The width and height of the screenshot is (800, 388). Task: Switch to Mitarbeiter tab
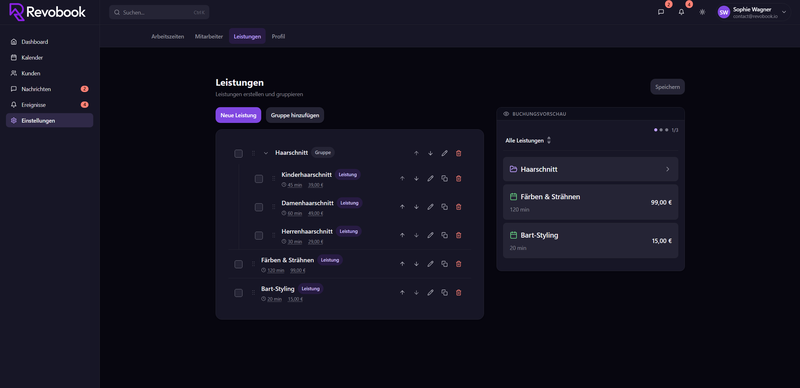coord(209,37)
